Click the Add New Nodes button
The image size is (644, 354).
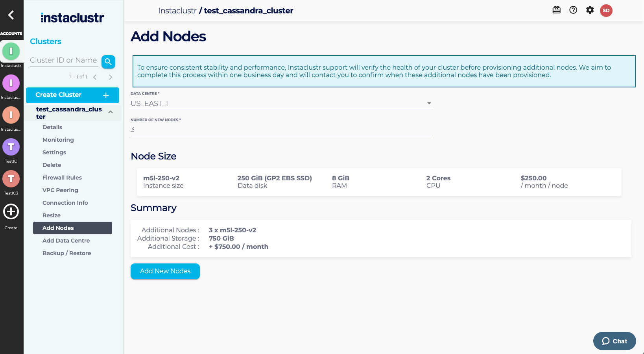click(165, 271)
